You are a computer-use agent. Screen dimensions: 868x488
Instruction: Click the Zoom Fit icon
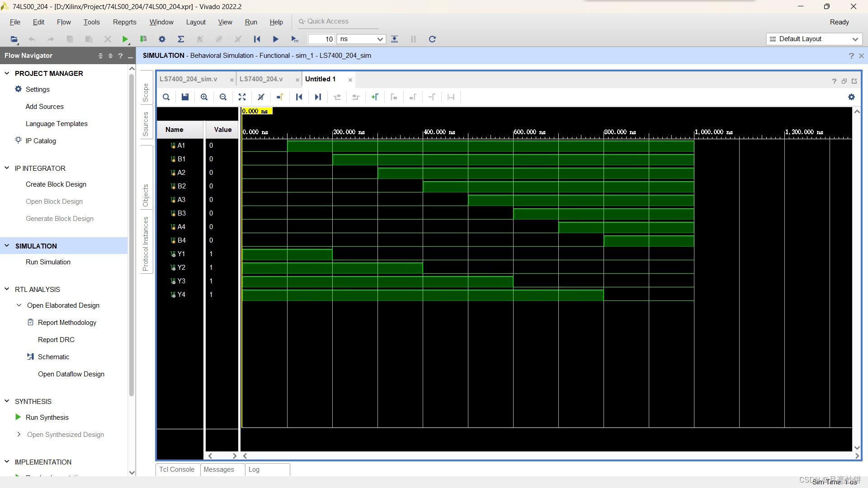(242, 97)
